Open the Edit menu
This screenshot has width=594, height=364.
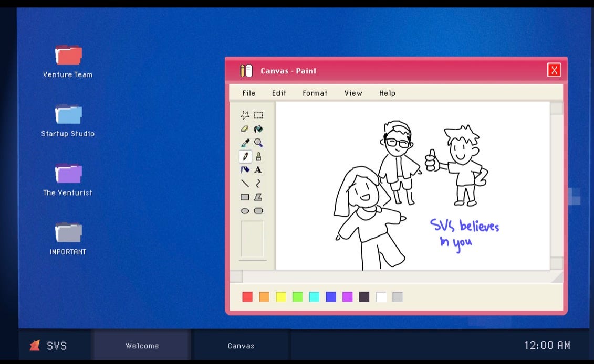pyautogui.click(x=279, y=93)
